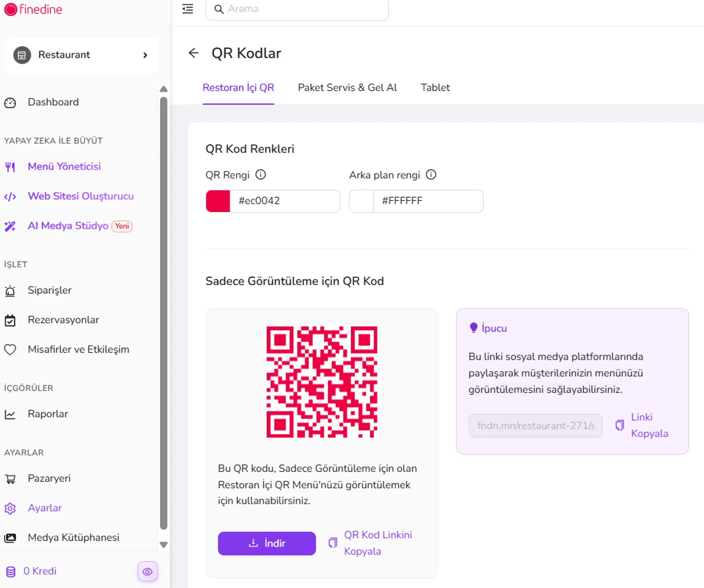Open Dashboard menu item
This screenshot has height=588, width=704.
(53, 102)
